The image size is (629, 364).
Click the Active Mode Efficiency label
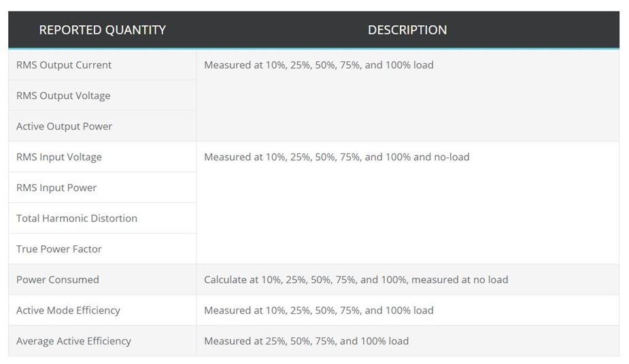pos(68,310)
